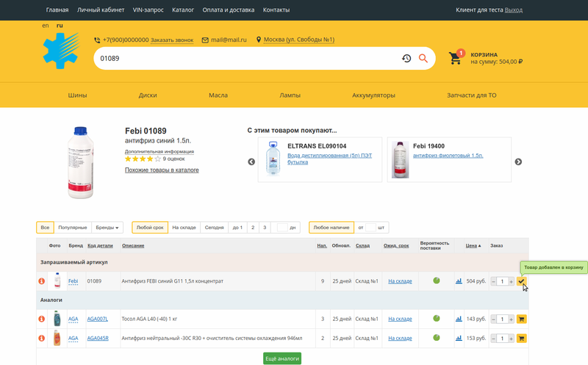Select the 'Популярные' filter
The height and width of the screenshot is (365, 588).
(x=73, y=228)
